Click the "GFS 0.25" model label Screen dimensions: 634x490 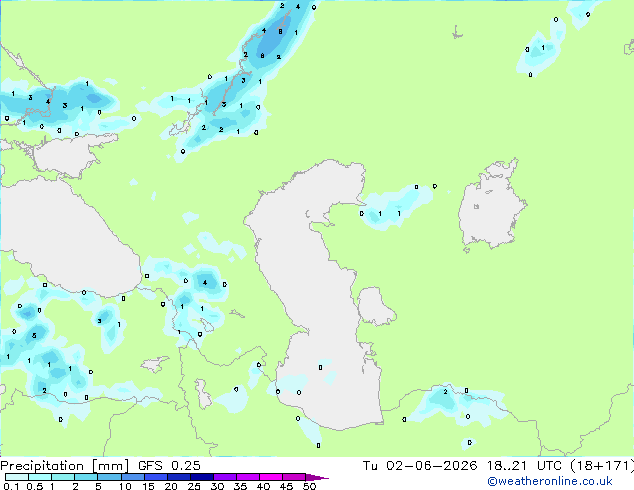coord(169,466)
